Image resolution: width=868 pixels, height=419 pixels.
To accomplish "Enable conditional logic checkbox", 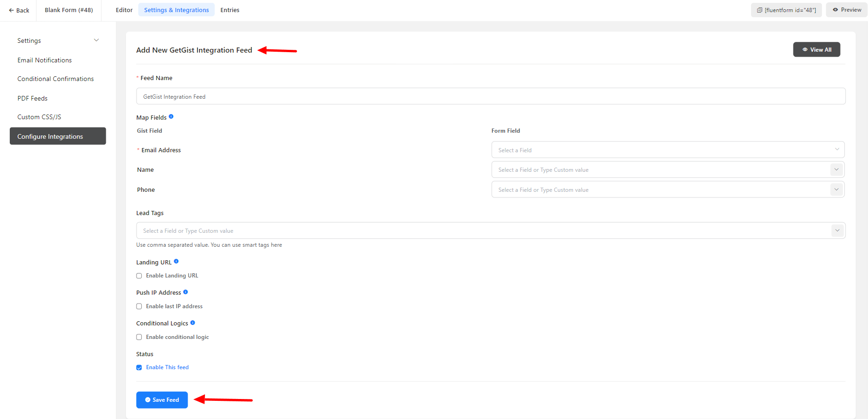I will 139,337.
